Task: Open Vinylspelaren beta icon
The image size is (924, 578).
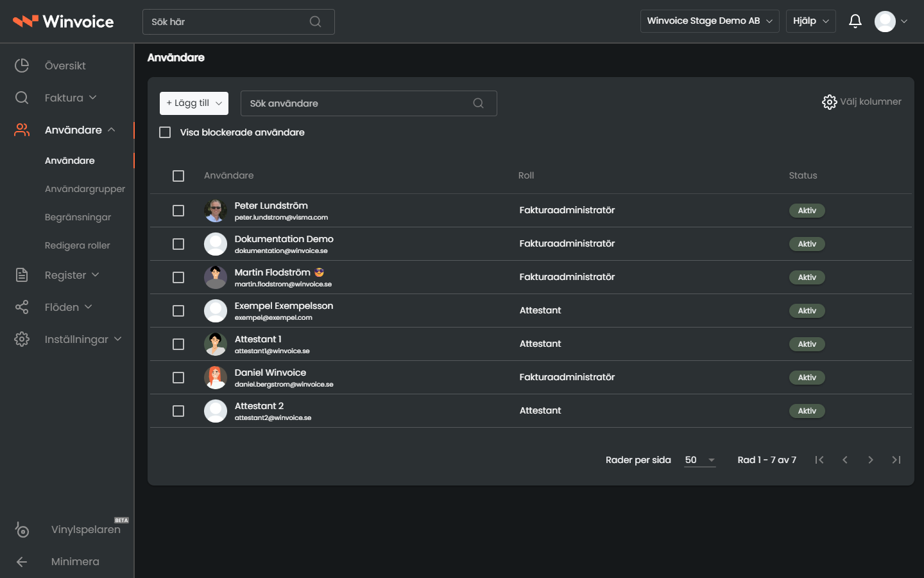Action: pos(22,529)
